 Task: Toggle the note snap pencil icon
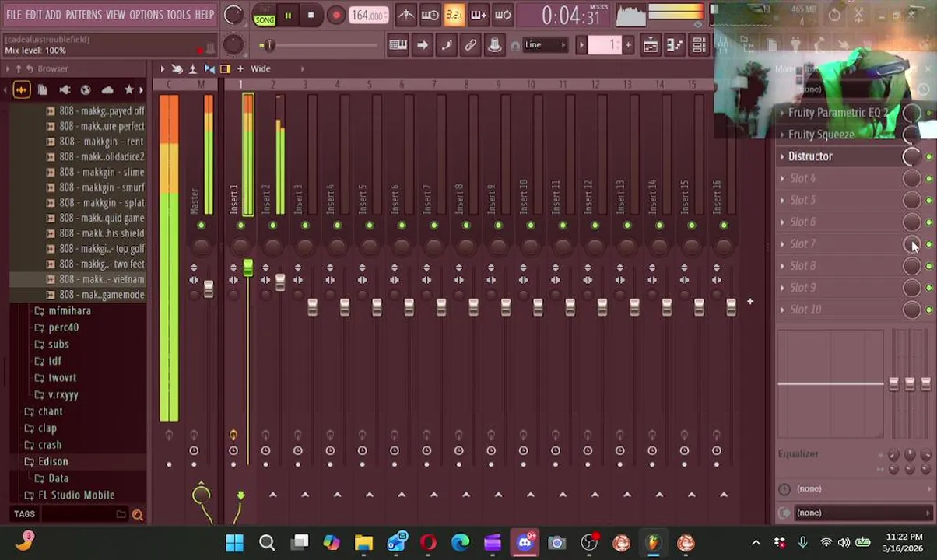point(446,45)
